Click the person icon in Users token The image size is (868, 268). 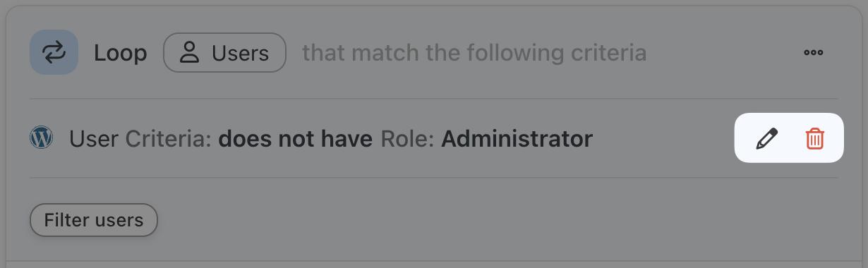[188, 52]
